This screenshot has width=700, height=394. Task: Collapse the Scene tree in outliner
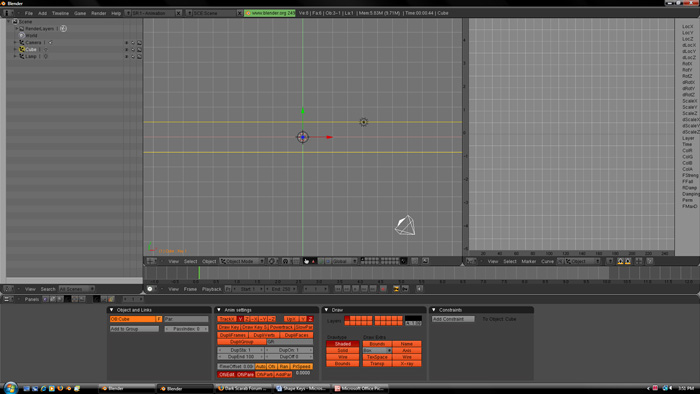(8, 21)
